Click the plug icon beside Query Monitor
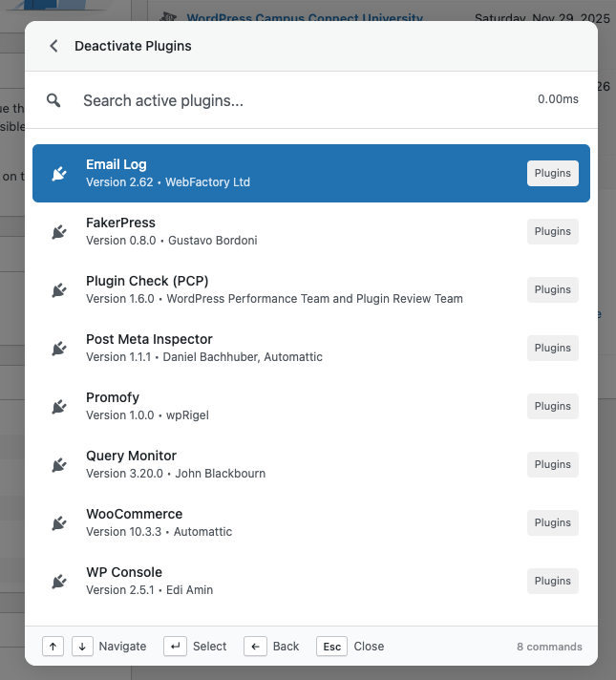This screenshot has width=616, height=680. tap(59, 464)
